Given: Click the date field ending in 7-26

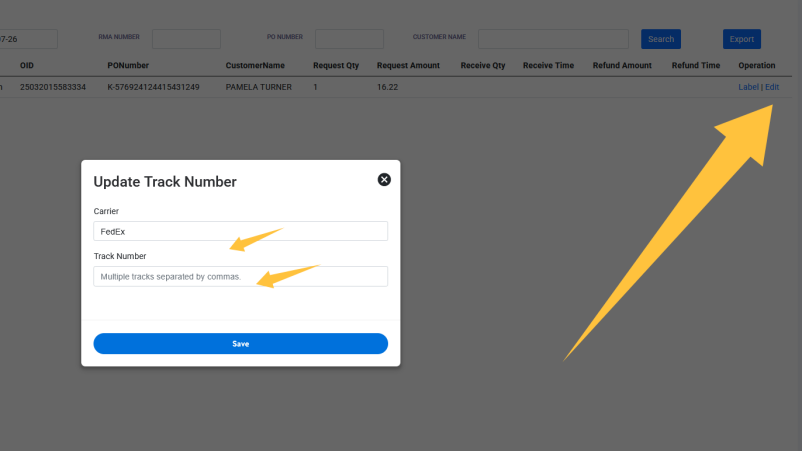Looking at the screenshot, I should pyautogui.click(x=28, y=39).
